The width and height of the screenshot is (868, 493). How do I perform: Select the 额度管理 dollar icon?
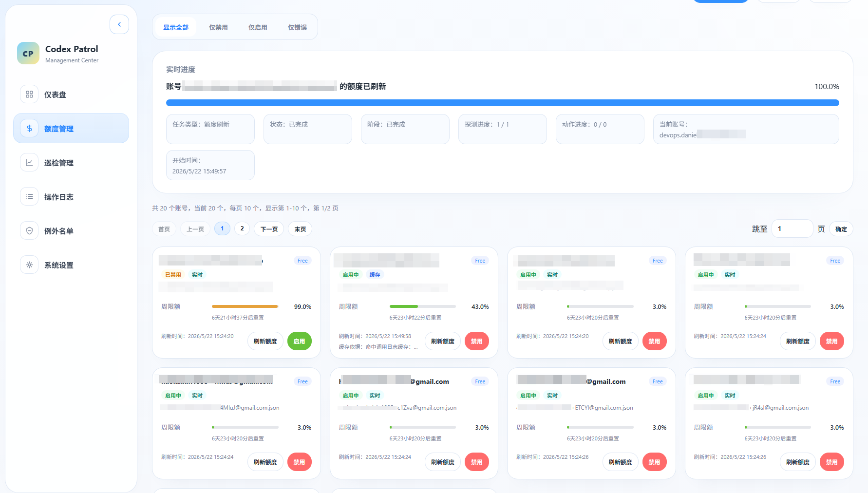(29, 129)
